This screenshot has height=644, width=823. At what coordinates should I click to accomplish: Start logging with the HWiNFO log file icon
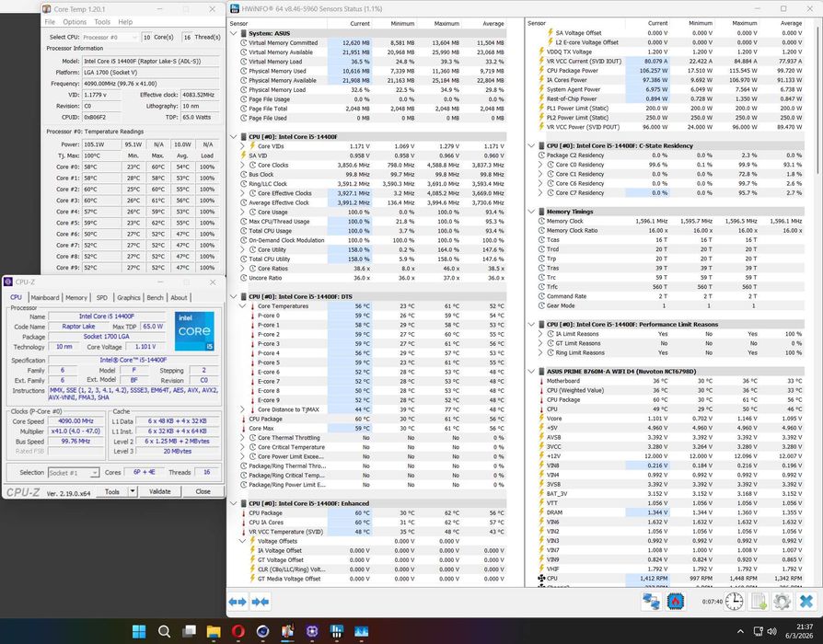tap(759, 602)
